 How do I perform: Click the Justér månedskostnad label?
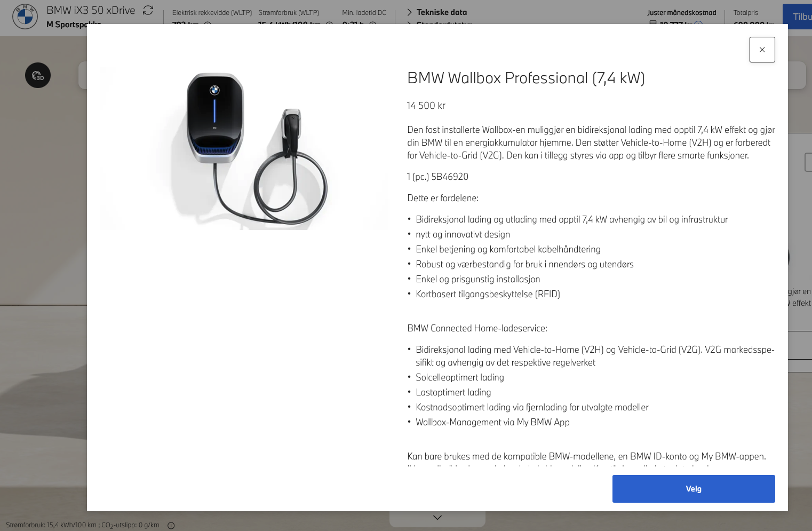point(681,12)
